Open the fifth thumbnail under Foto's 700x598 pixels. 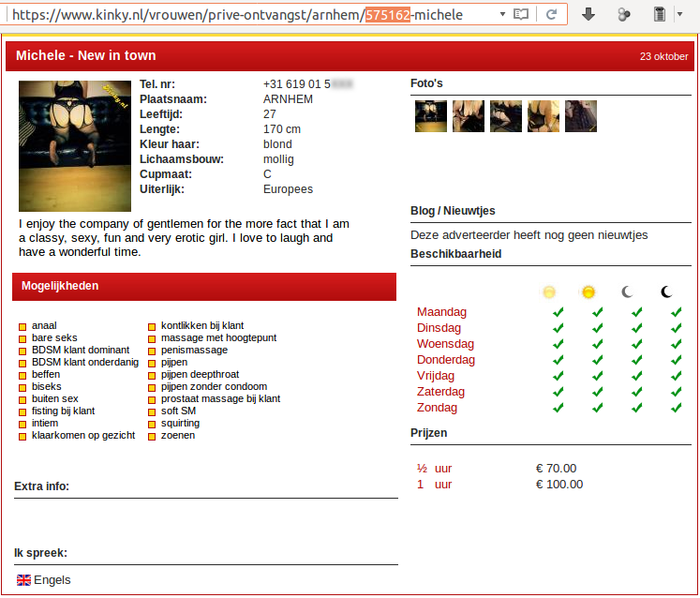581,116
